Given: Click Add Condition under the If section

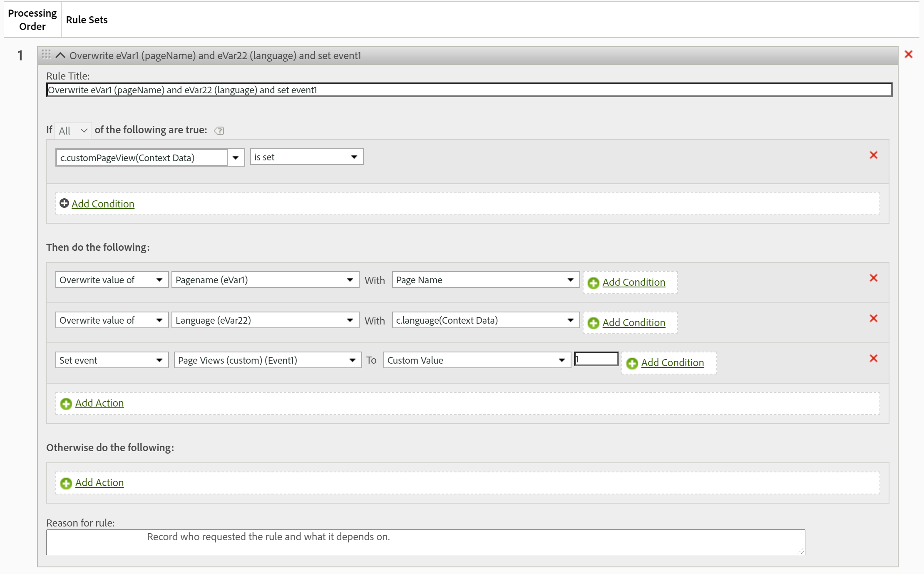Looking at the screenshot, I should pos(102,204).
